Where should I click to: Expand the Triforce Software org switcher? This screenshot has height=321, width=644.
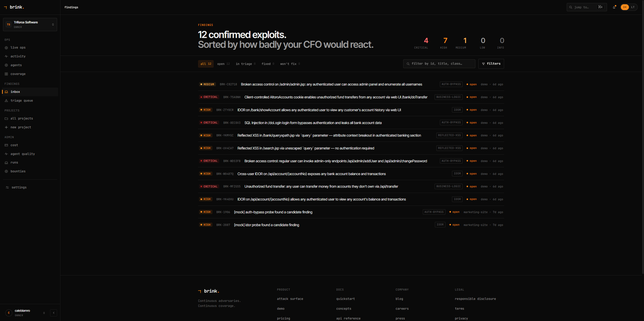tap(30, 24)
